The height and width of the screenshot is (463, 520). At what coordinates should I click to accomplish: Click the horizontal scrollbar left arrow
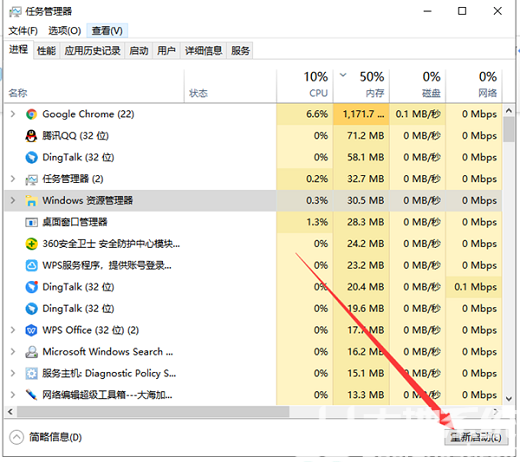11,412
